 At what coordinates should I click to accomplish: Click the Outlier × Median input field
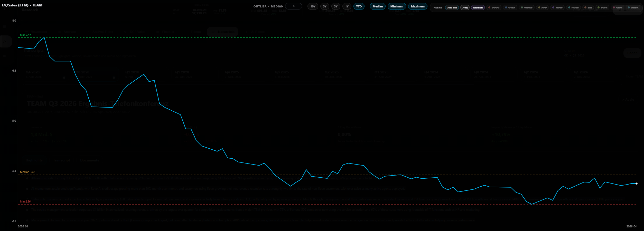(294, 6)
